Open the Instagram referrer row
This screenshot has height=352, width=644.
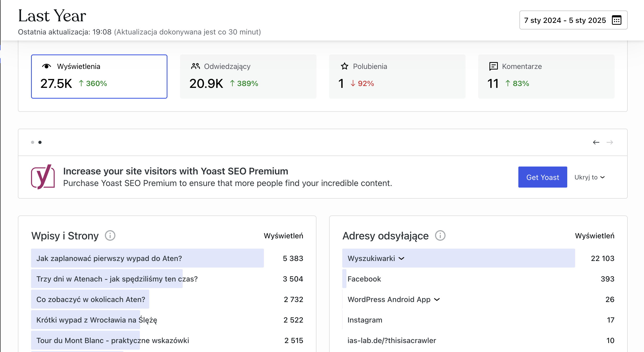(478, 320)
